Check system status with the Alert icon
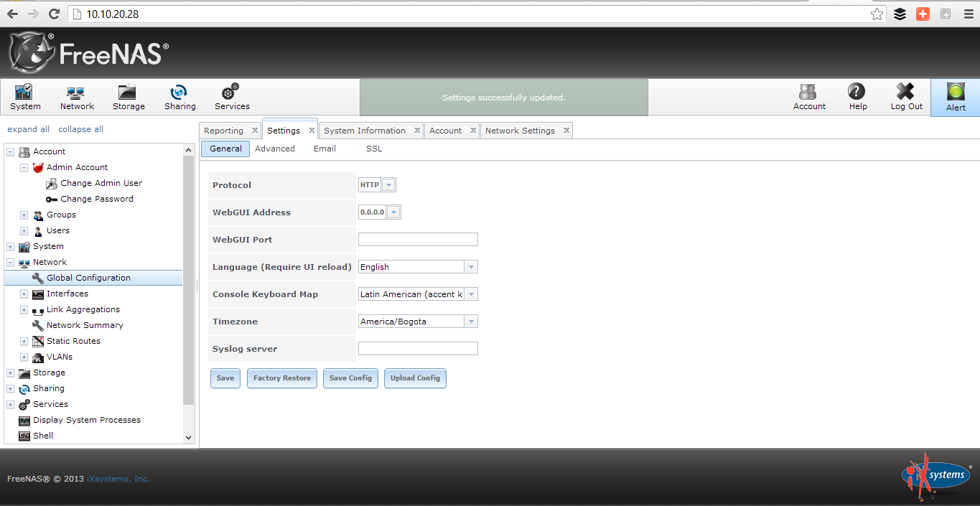Viewport: 980px width, 506px height. point(955,97)
